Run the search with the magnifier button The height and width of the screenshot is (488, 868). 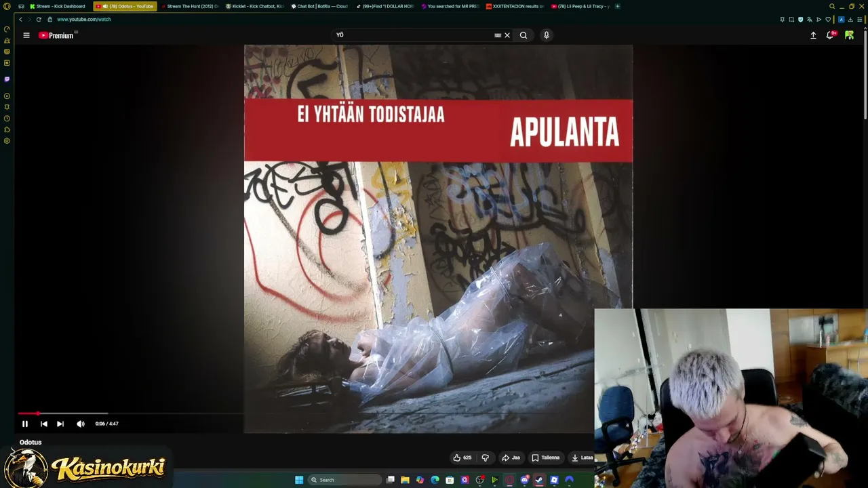click(x=524, y=35)
